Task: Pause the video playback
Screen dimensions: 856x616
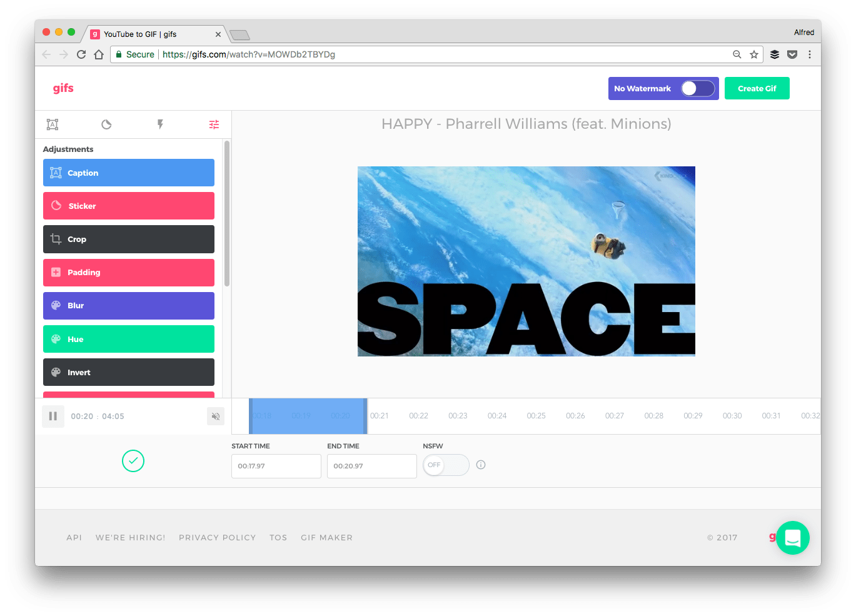Action: point(53,416)
